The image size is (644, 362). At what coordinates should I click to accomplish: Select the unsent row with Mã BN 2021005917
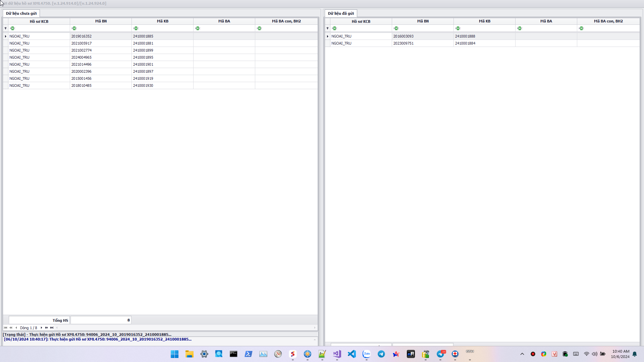[101, 43]
